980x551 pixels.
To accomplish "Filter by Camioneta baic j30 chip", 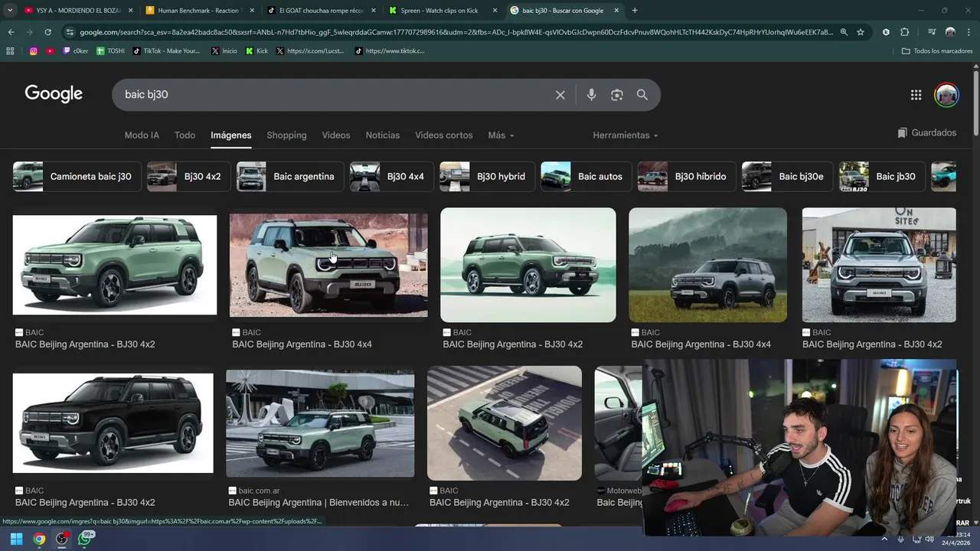I will (76, 177).
